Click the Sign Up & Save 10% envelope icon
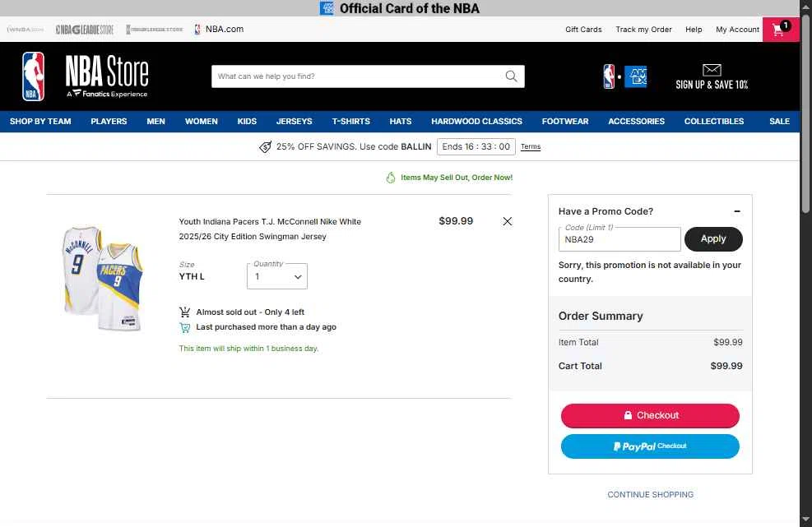Viewport: 812px width, 527px height. click(712, 70)
